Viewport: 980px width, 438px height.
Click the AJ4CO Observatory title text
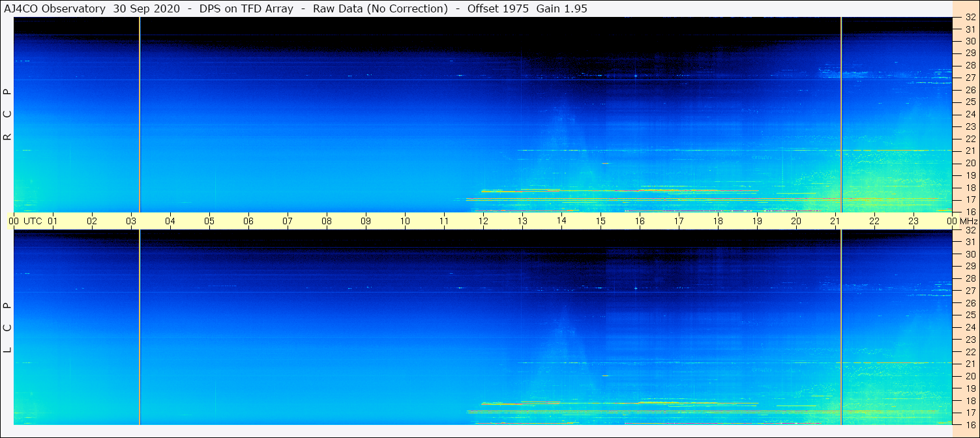(x=54, y=8)
